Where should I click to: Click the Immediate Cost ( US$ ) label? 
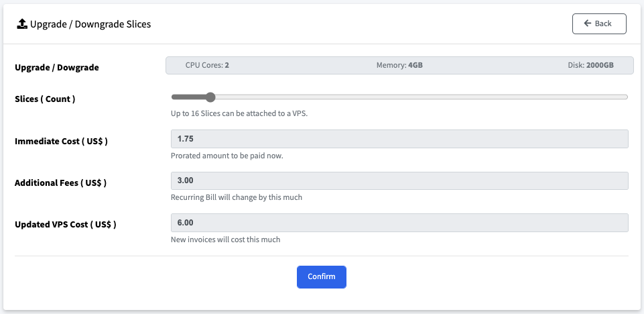coord(61,142)
